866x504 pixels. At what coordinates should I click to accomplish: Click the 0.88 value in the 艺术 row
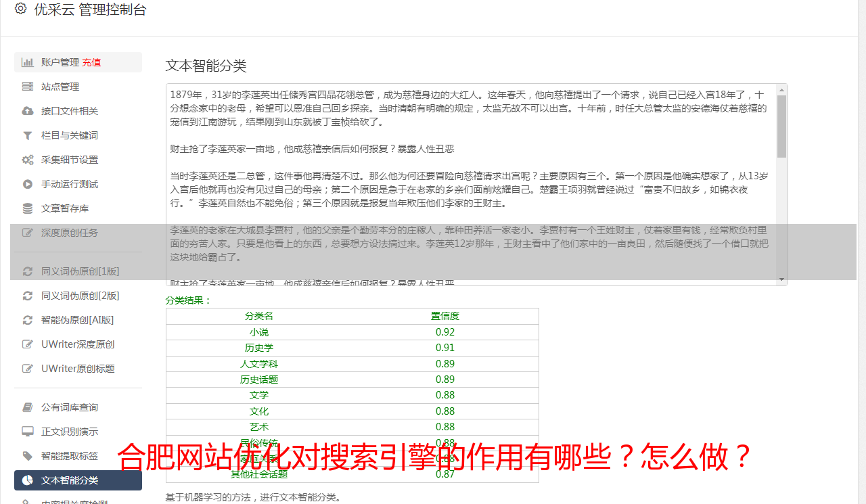445,427
